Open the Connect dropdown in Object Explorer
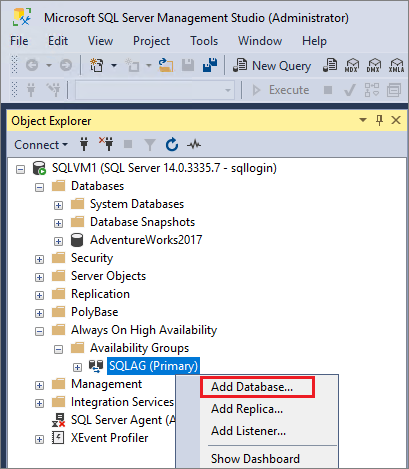The image size is (409, 469). point(41,145)
